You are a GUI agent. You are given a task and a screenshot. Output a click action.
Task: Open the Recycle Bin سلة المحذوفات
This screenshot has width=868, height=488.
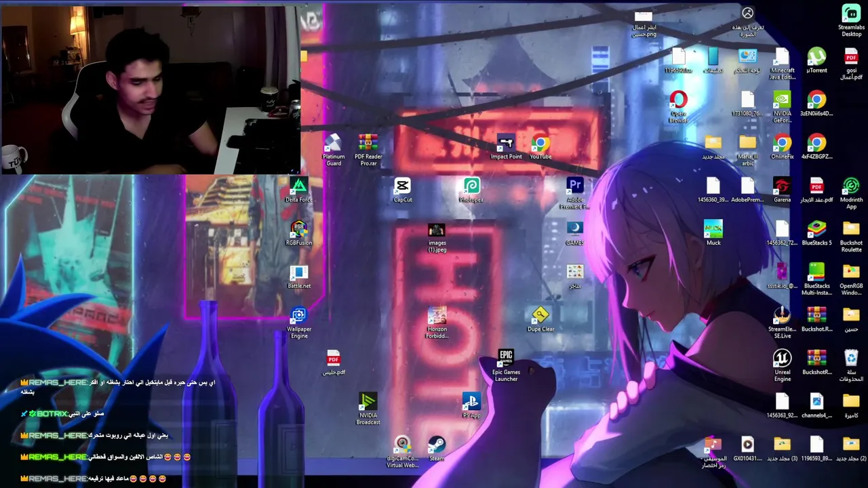(851, 366)
